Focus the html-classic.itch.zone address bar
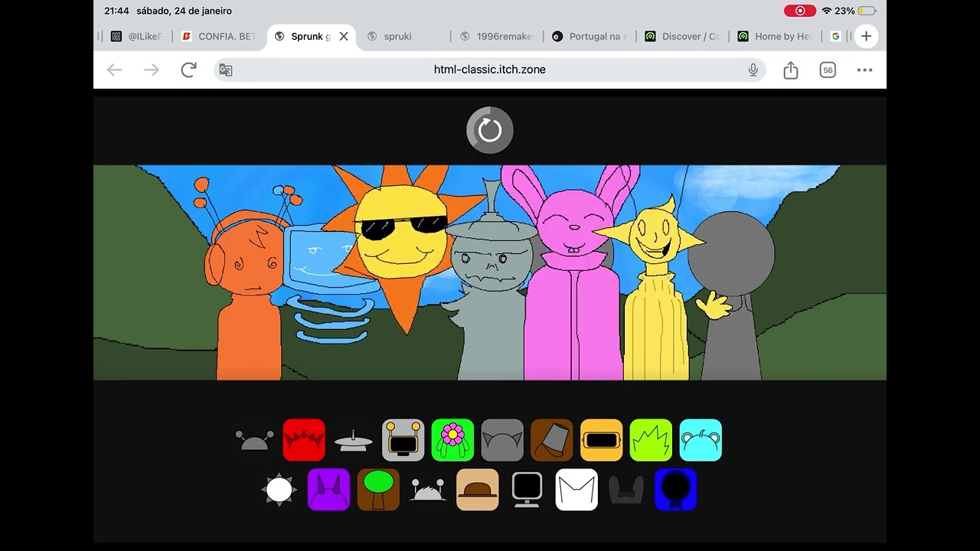The image size is (980, 551). point(490,70)
